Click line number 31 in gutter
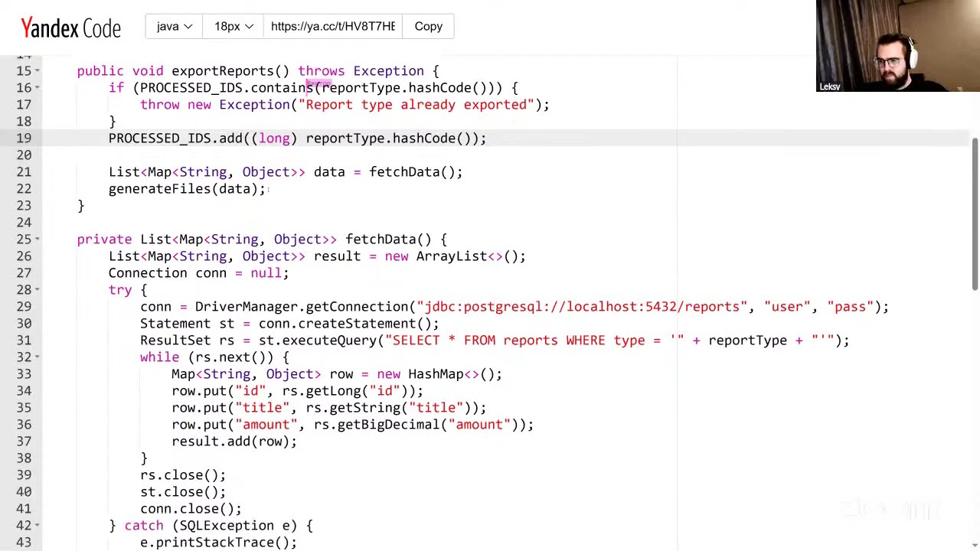 pyautogui.click(x=24, y=341)
